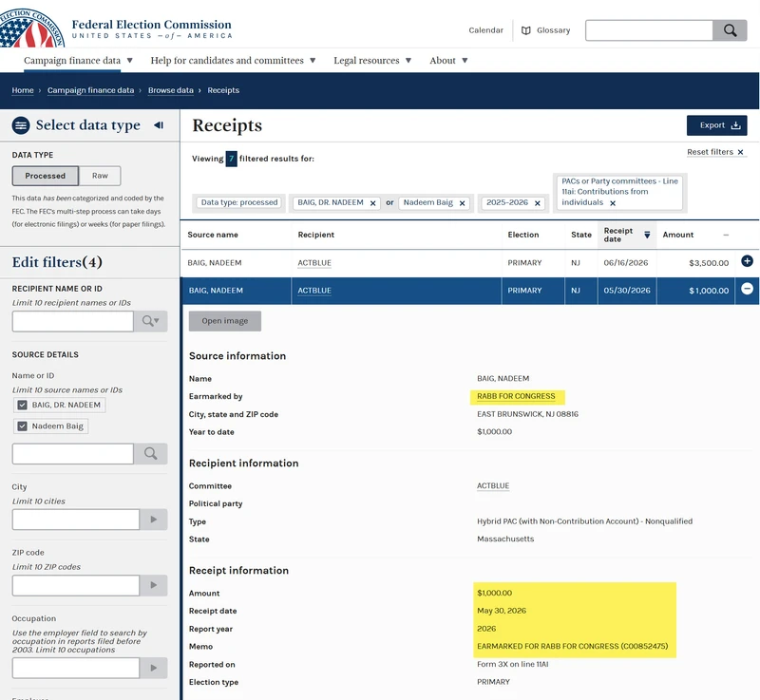Click the site search magnifier button
The width and height of the screenshot is (760, 700).
730,30
